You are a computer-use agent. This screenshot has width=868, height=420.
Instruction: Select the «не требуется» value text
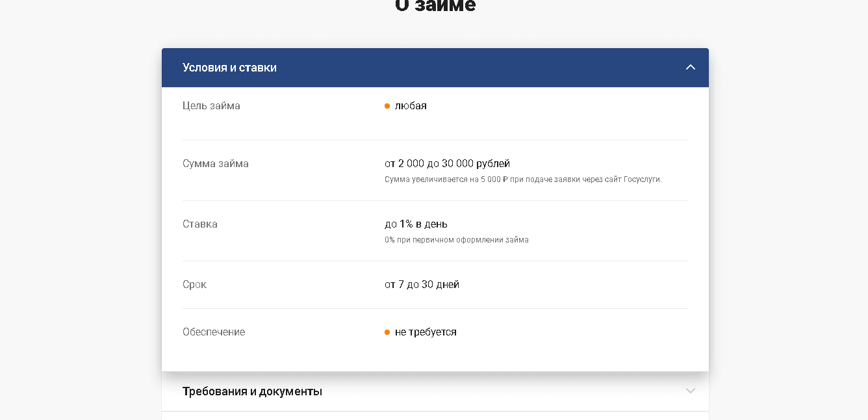click(426, 332)
